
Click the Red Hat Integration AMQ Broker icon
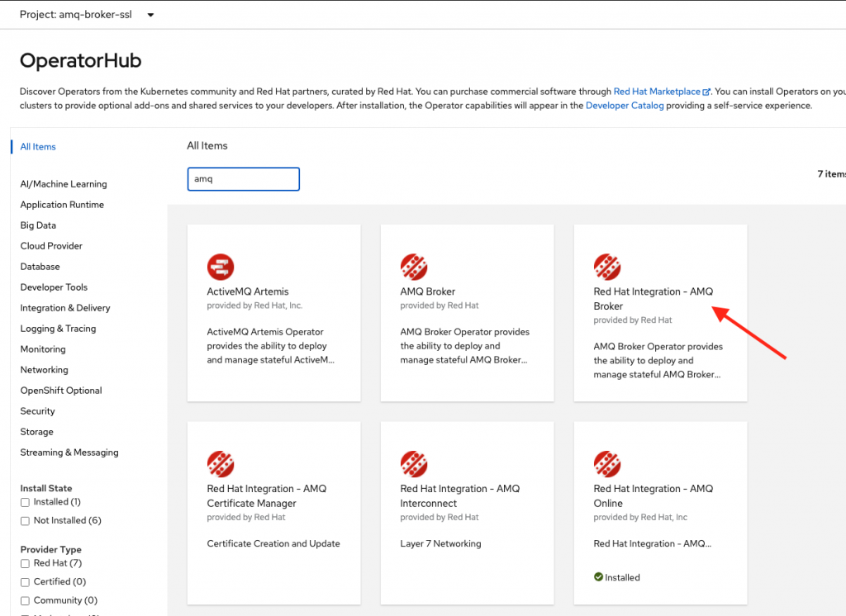point(607,267)
